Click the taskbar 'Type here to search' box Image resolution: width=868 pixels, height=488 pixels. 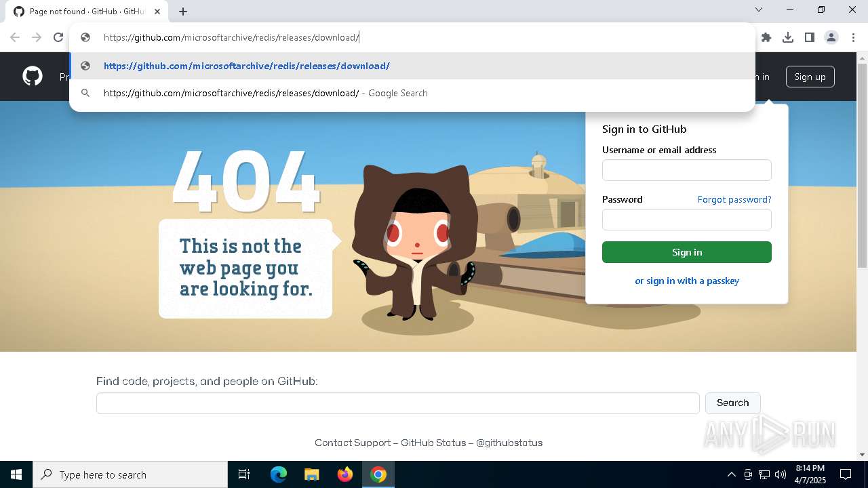130,474
